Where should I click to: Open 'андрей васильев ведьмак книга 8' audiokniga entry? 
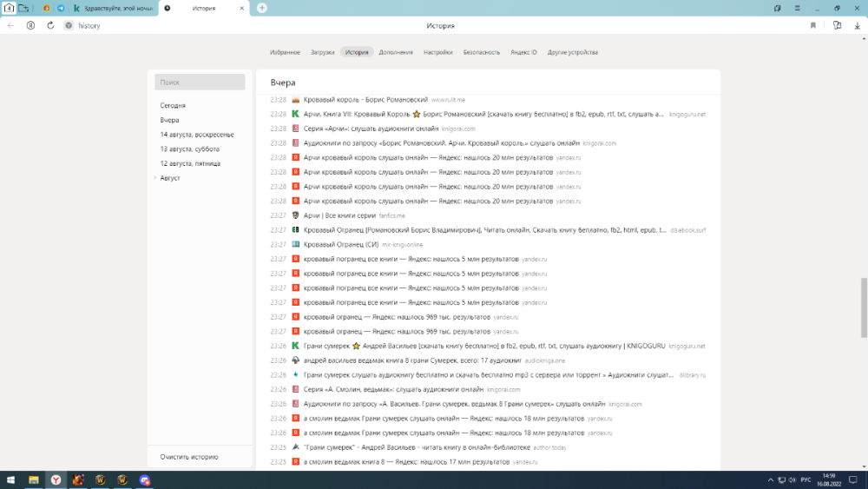click(x=412, y=360)
